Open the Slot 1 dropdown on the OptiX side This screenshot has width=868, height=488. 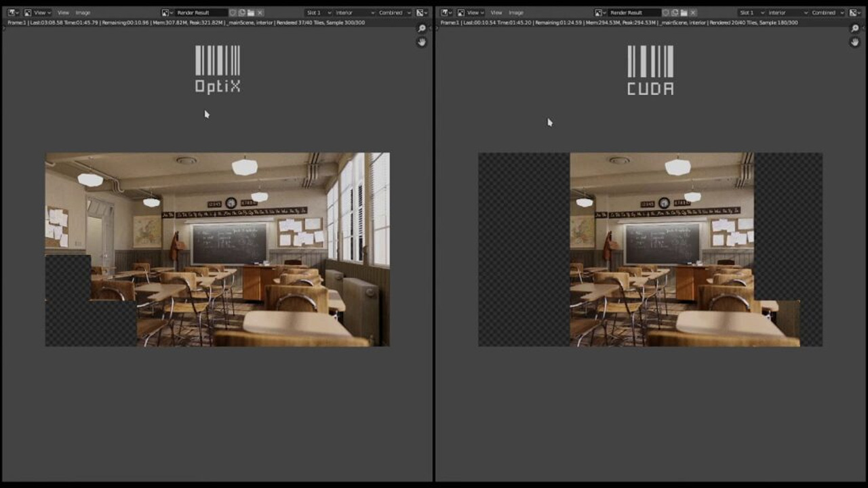pos(317,12)
